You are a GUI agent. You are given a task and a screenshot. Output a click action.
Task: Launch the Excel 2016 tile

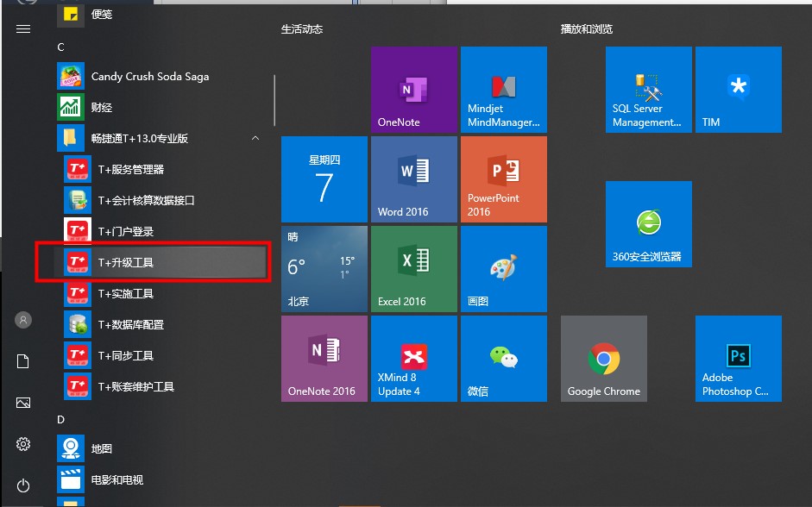coord(414,268)
